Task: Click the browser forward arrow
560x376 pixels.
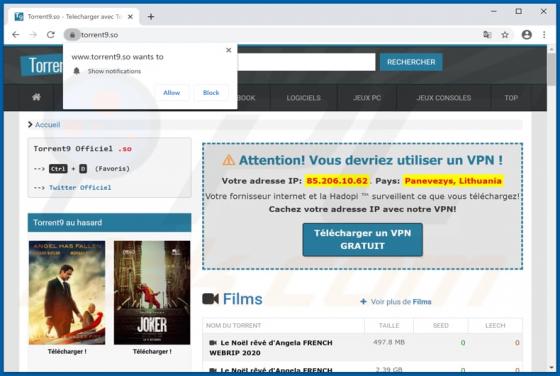Action: [33, 35]
